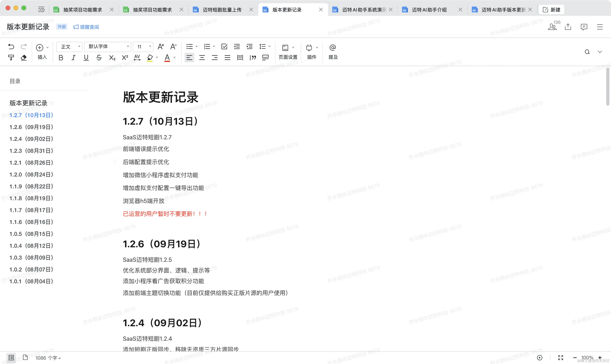Click the eraser clear formatting icon
The image size is (611, 364).
[x=24, y=58]
